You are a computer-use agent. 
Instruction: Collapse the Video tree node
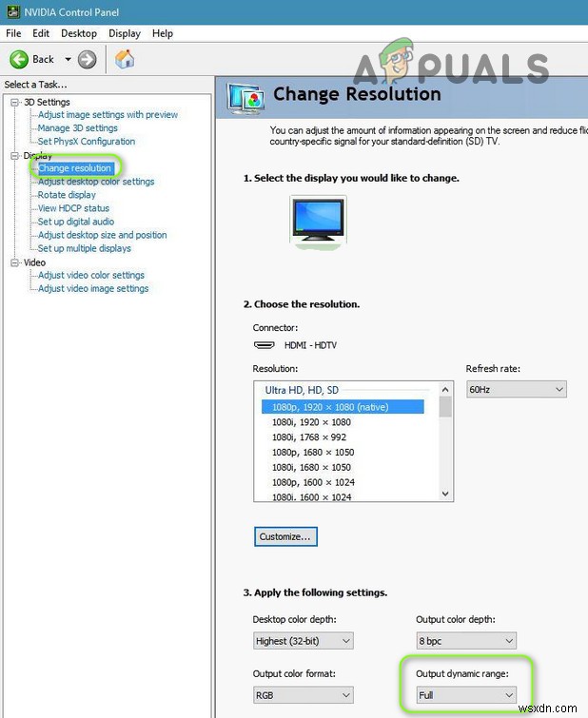click(x=15, y=262)
